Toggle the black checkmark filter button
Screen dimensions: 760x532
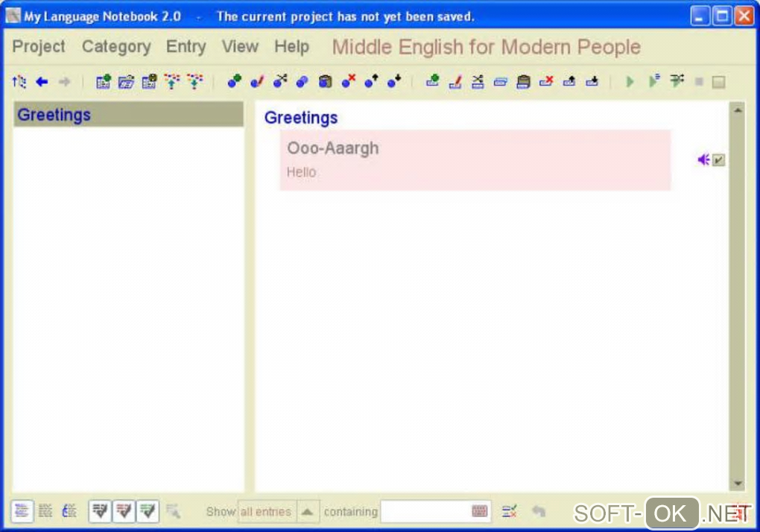point(100,511)
